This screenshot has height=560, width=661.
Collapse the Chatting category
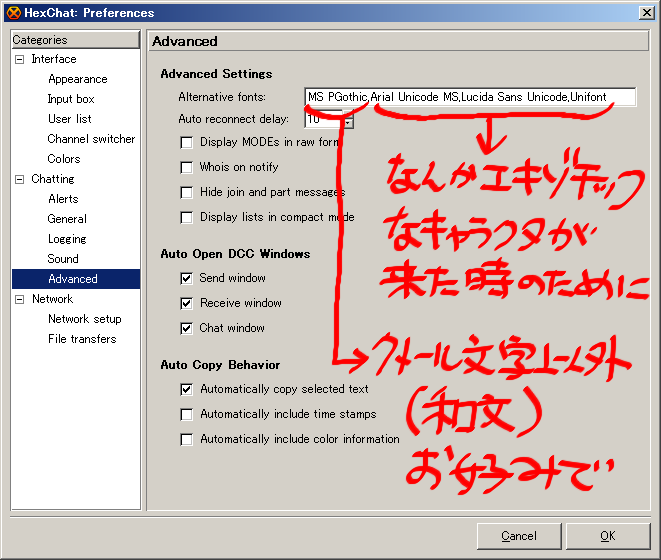[19, 179]
